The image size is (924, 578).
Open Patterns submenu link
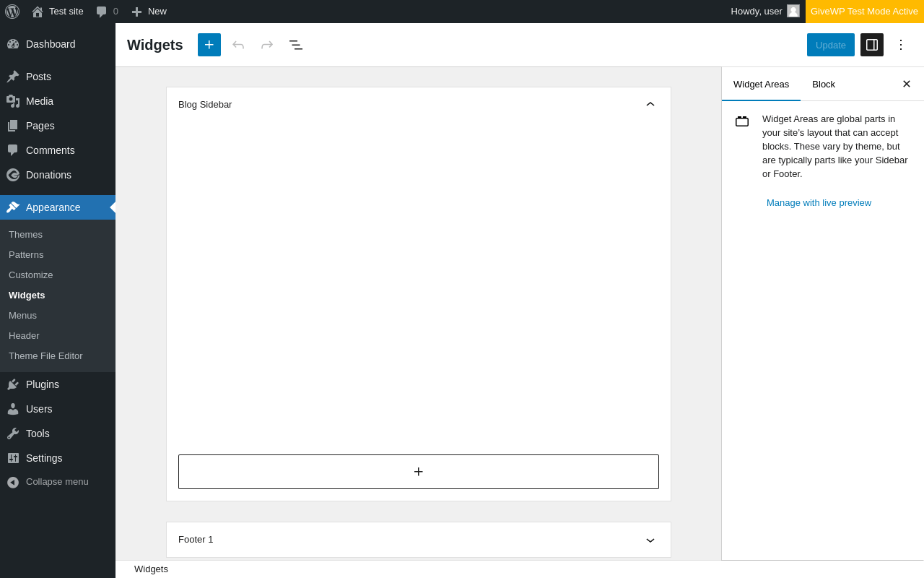[26, 254]
